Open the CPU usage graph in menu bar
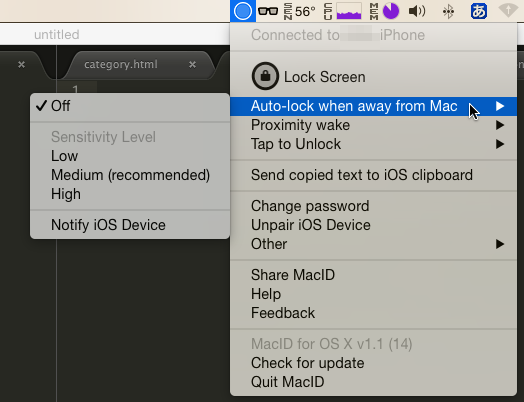 [343, 11]
